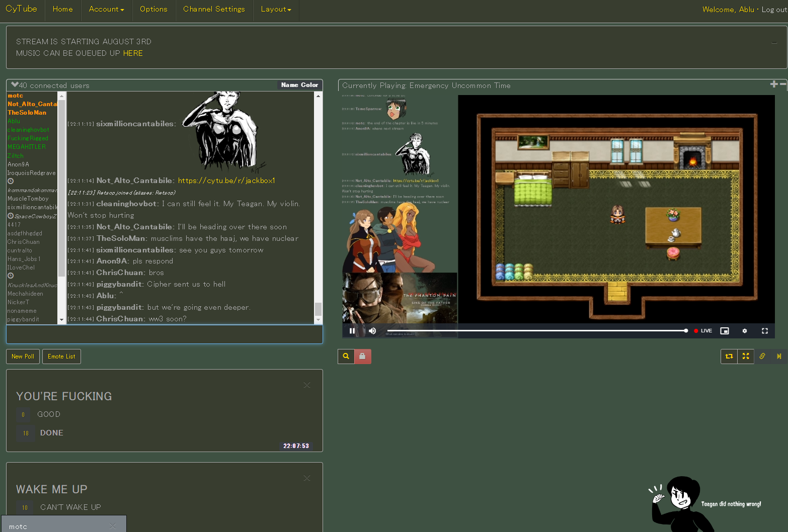Vote for the GOOD poll option
The height and width of the screenshot is (532, 788).
tap(23, 415)
